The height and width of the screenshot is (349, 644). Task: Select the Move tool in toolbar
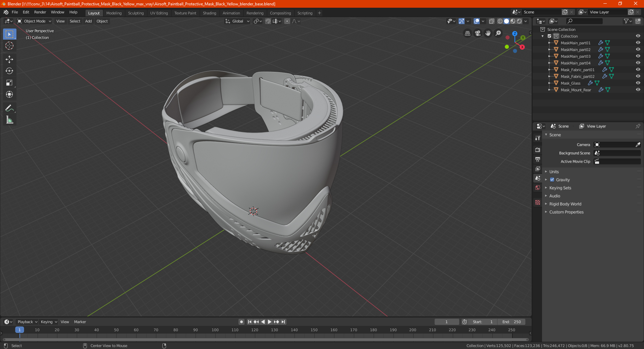pos(9,59)
